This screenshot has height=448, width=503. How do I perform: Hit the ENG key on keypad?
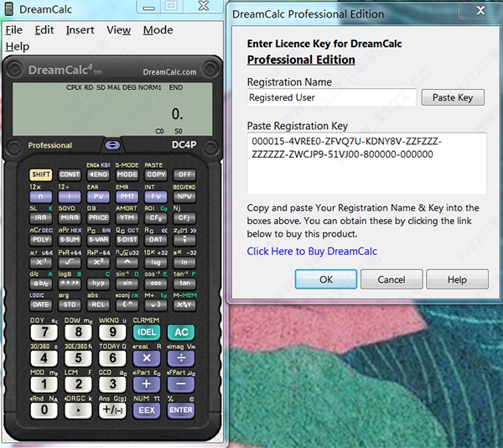[98, 175]
